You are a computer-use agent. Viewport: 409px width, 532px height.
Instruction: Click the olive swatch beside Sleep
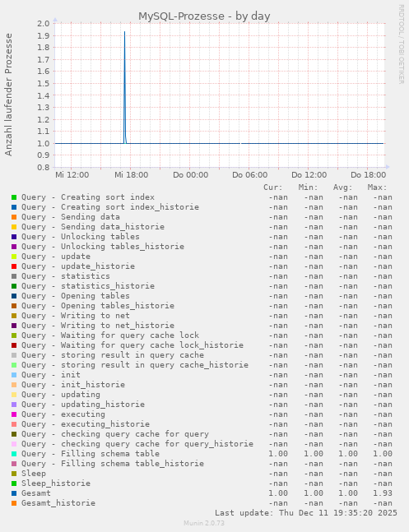point(14,474)
